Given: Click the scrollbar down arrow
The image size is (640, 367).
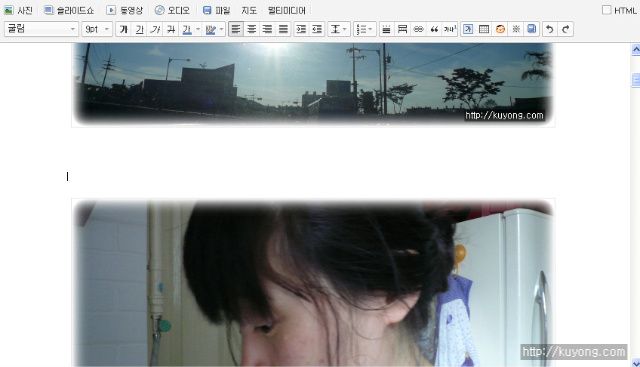Looking at the screenshot, I should click(636, 362).
